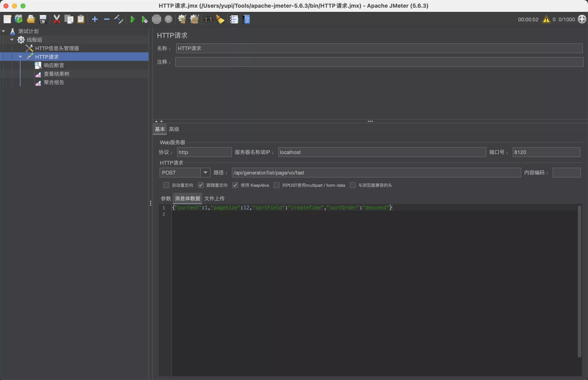This screenshot has width=588, height=380.
Task: Click the 内容编码 input field
Action: [567, 173]
